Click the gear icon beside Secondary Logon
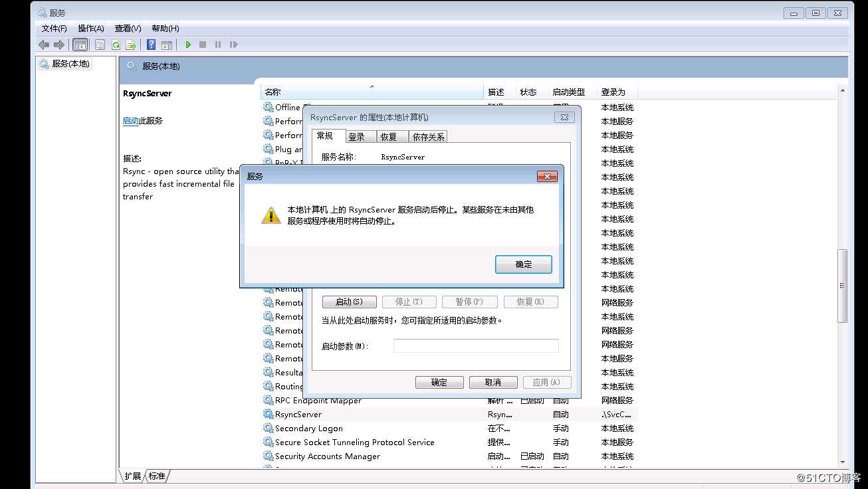Viewport: 868px width, 489px height. pyautogui.click(x=269, y=428)
